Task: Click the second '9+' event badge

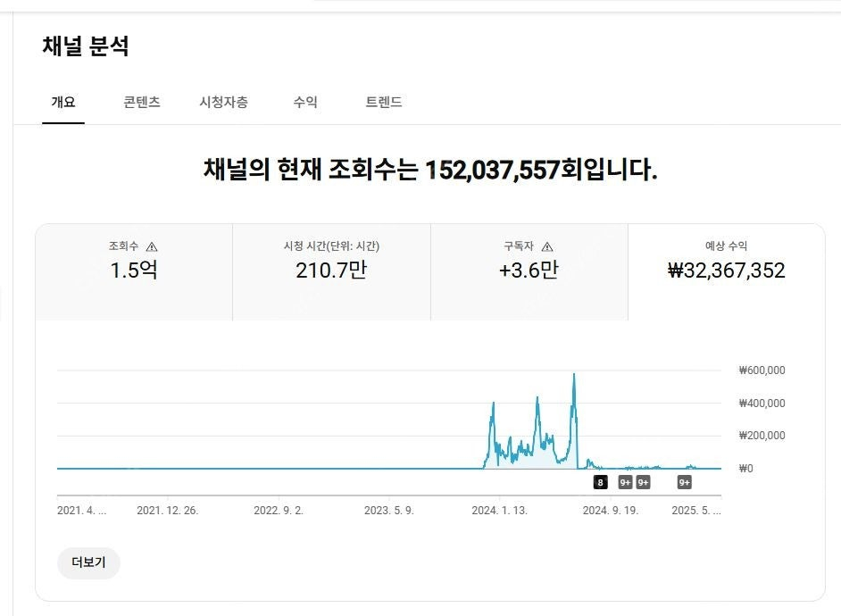Action: click(x=642, y=481)
